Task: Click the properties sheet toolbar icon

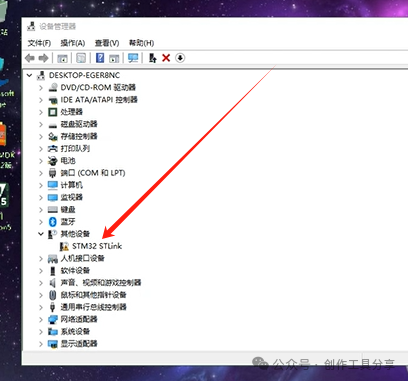Action: pyautogui.click(x=81, y=58)
